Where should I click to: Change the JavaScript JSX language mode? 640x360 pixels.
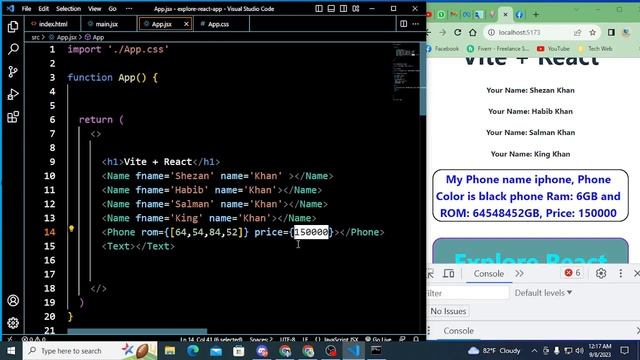click(x=340, y=339)
